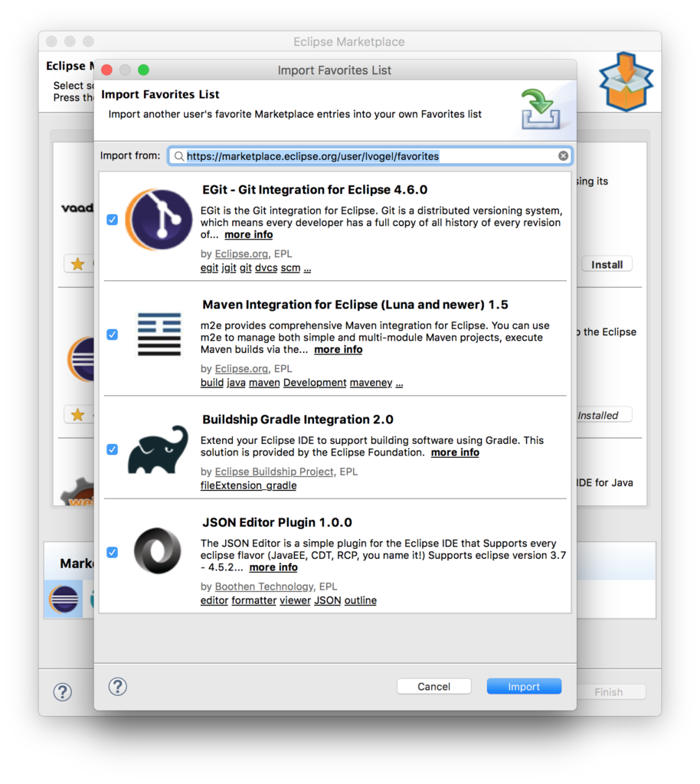Clear the Import from URL field
700x784 pixels.
pos(563,156)
